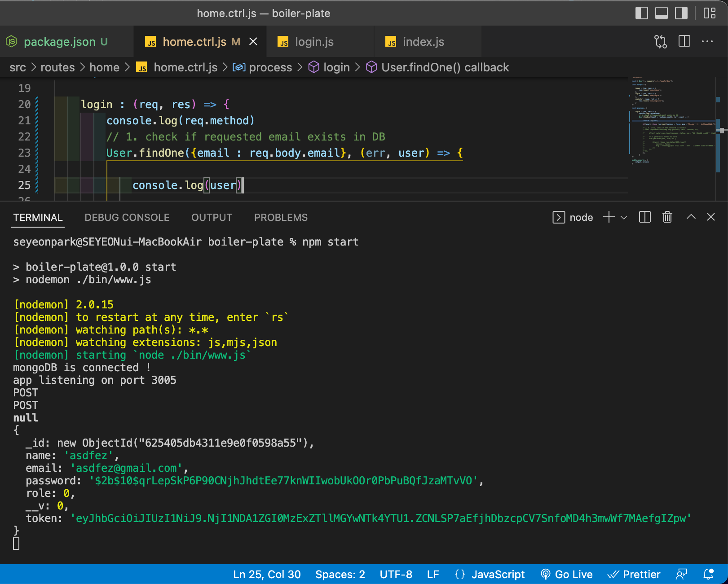
Task: Open the login.js editor tab
Action: tap(314, 41)
